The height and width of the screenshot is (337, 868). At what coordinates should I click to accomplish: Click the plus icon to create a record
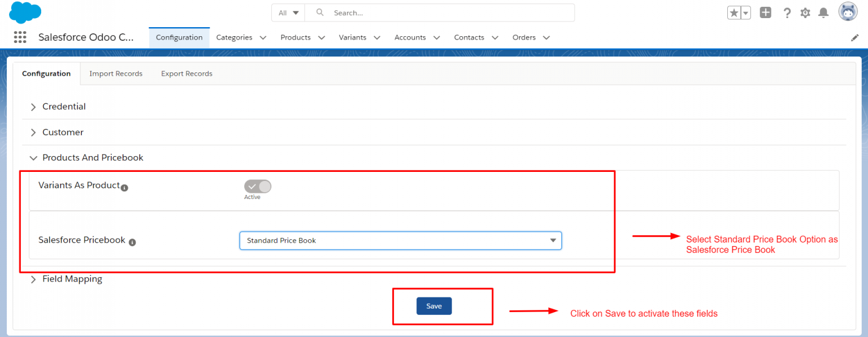coord(766,12)
